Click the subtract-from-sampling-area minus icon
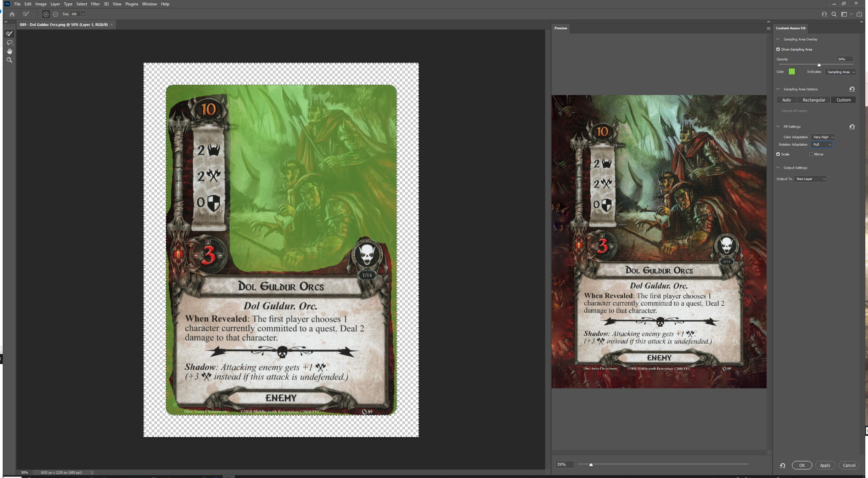Screen dimensions: 868x478 coord(56,14)
